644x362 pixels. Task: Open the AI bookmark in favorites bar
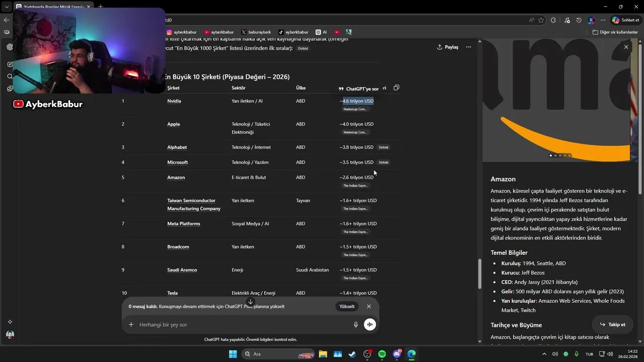[x=321, y=32]
